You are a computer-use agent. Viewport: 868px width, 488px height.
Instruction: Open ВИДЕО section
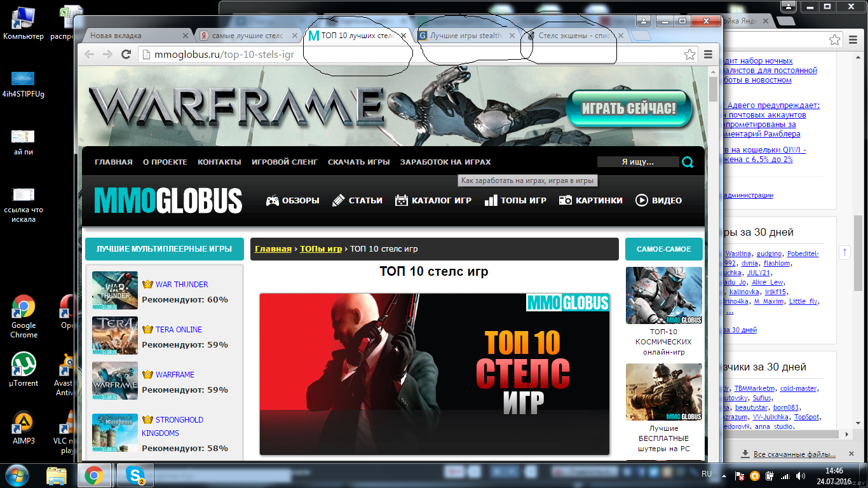pos(658,200)
